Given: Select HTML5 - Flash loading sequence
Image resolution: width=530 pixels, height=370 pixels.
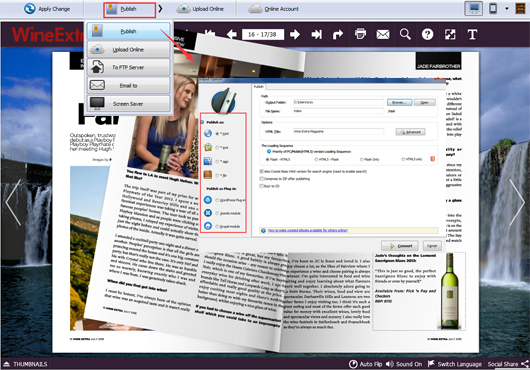Looking at the screenshot, I should point(316,159).
